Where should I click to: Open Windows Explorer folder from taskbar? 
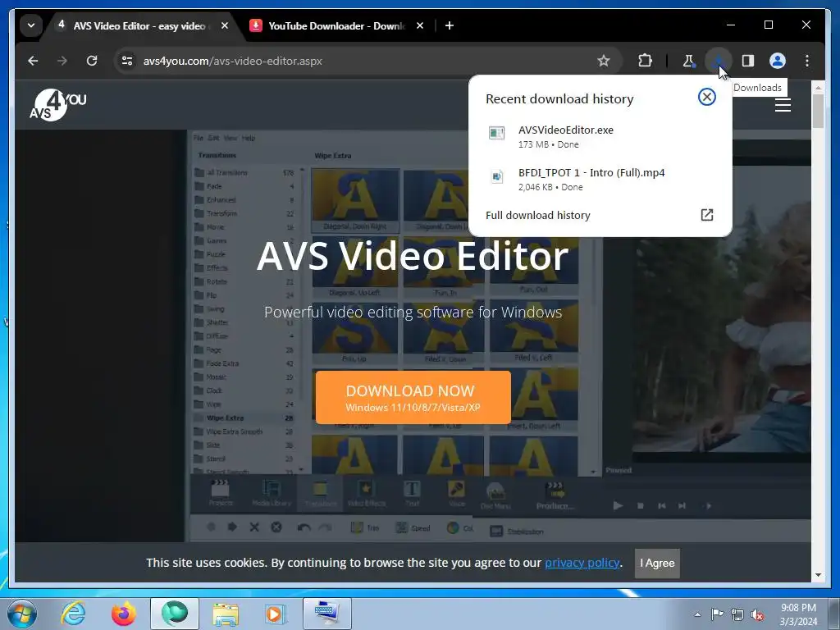coord(226,614)
